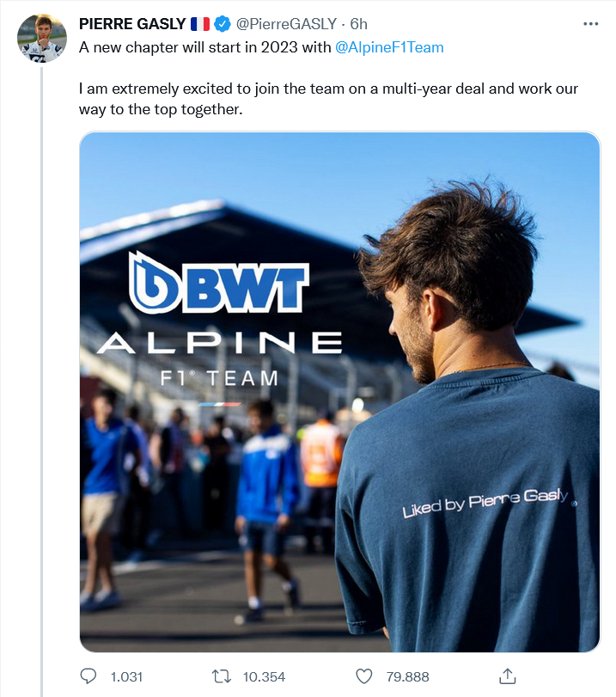Share the tweet via upload arrow icon
Screen dimensions: 616x697
(x=508, y=676)
